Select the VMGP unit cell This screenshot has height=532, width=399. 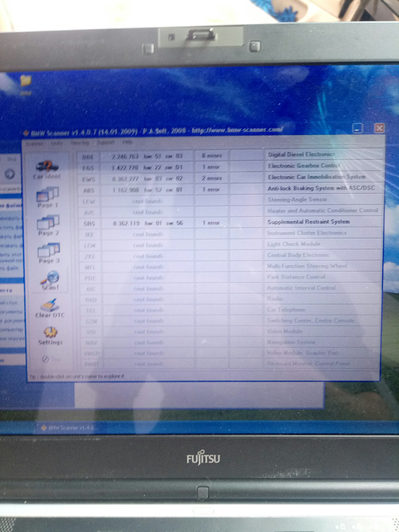click(x=91, y=354)
